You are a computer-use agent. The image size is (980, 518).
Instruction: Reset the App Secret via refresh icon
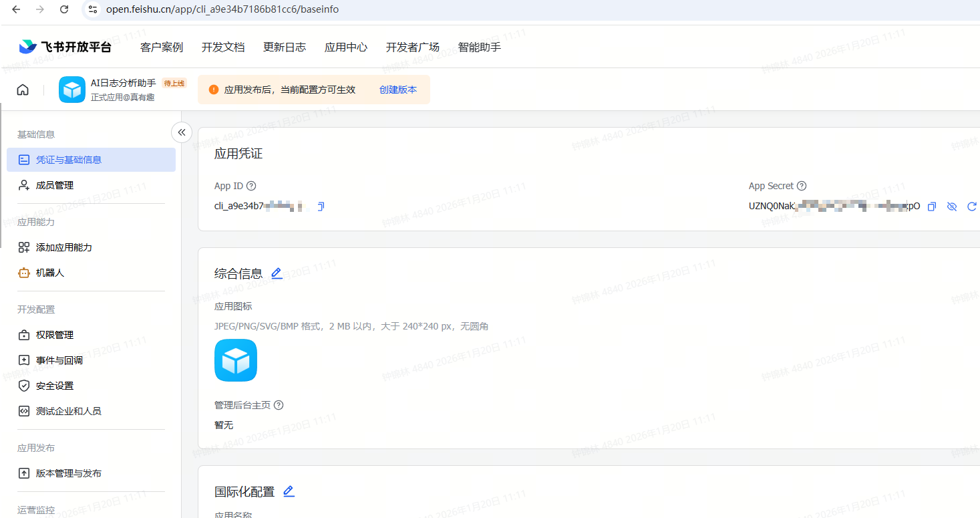[x=972, y=207]
